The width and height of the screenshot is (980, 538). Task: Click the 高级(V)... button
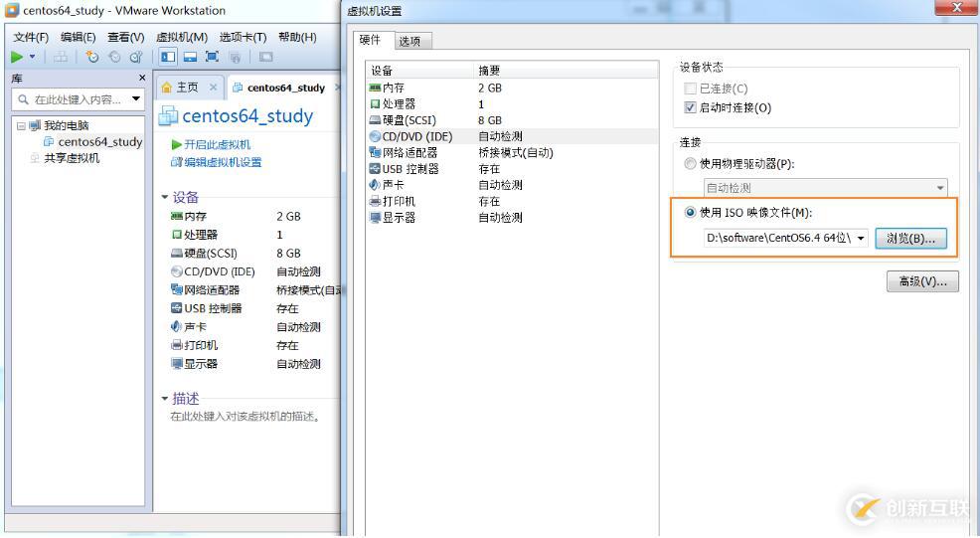(922, 281)
